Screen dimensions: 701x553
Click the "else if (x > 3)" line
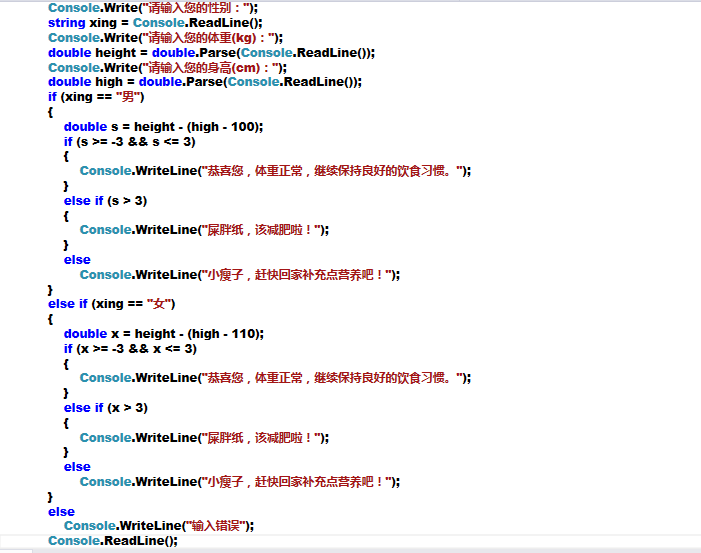coord(106,408)
